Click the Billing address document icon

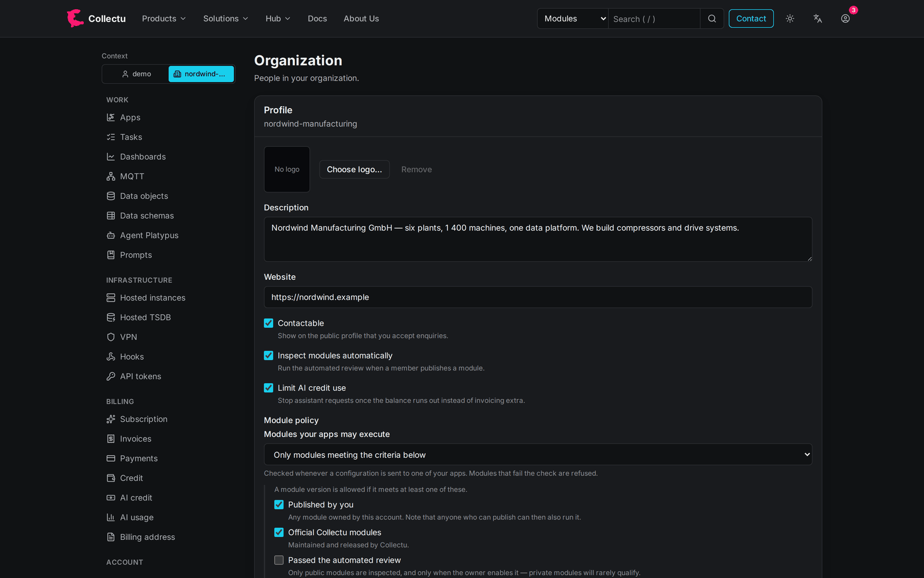pos(111,537)
